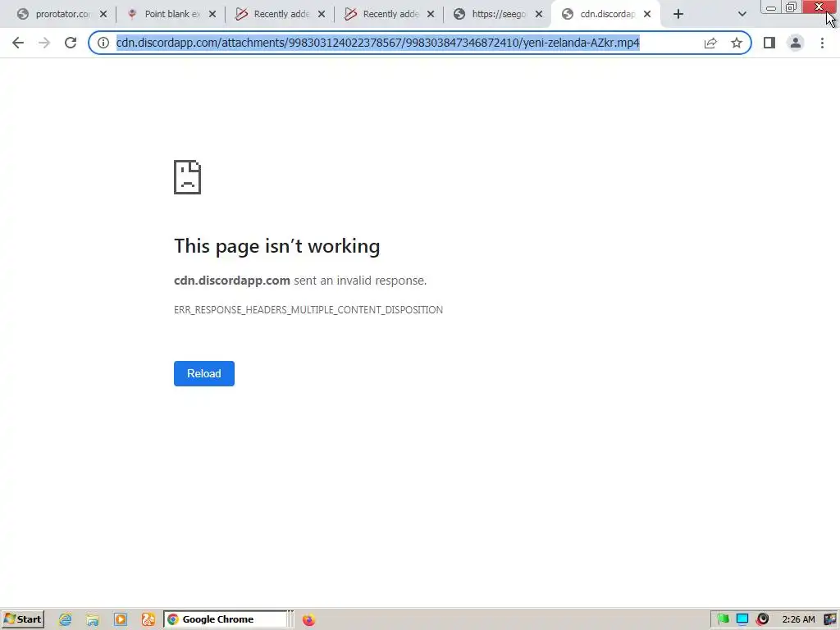Close the cdn.discordapp tab

coord(647,15)
